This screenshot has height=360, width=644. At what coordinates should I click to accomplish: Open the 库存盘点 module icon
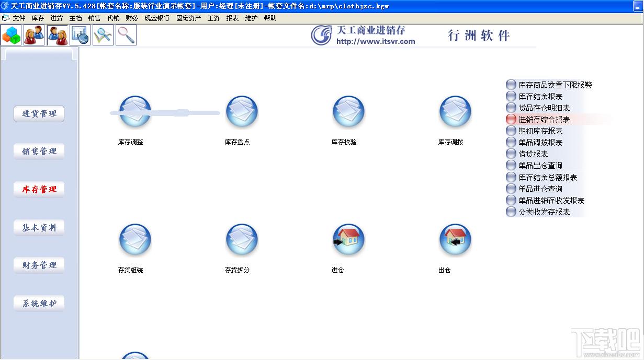point(242,112)
